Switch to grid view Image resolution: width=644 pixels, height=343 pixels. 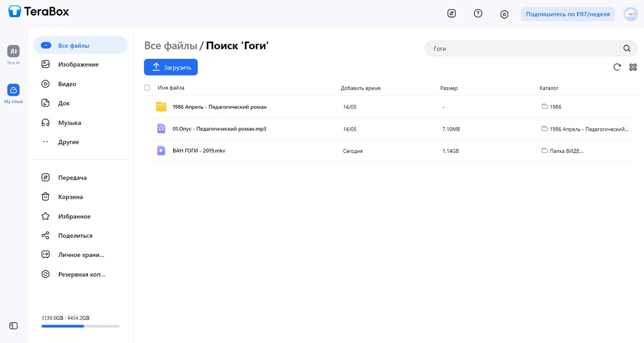(x=633, y=67)
